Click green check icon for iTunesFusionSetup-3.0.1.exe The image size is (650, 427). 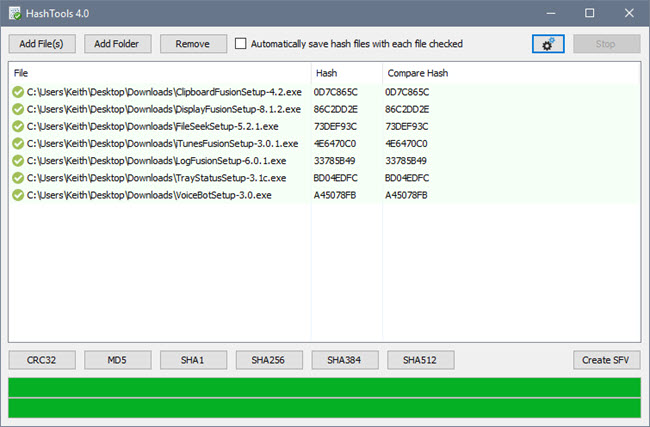[x=18, y=143]
